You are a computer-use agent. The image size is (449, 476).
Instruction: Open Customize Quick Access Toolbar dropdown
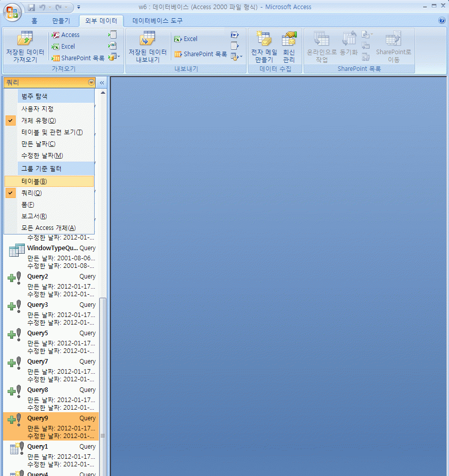tap(79, 8)
